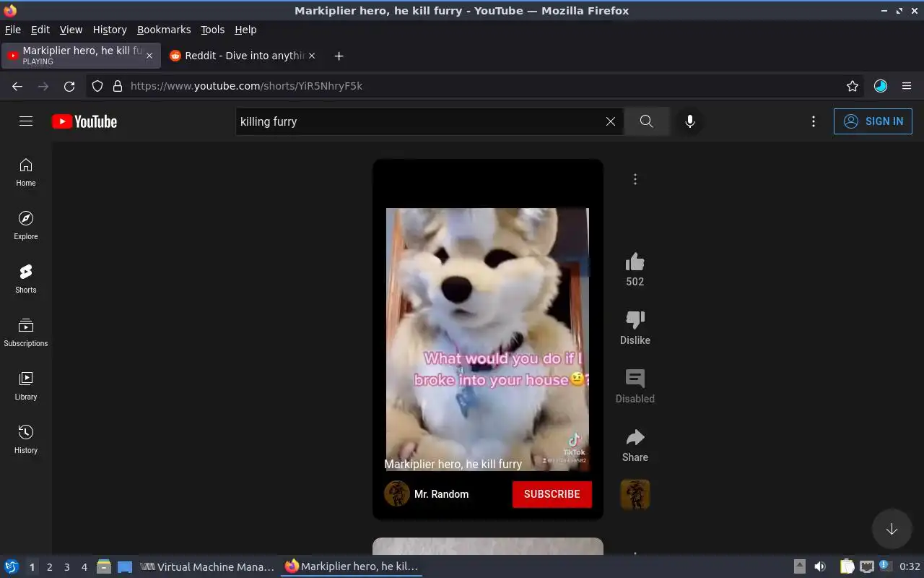The image size is (924, 578).
Task: Go back in Firefox
Action: [x=17, y=86]
